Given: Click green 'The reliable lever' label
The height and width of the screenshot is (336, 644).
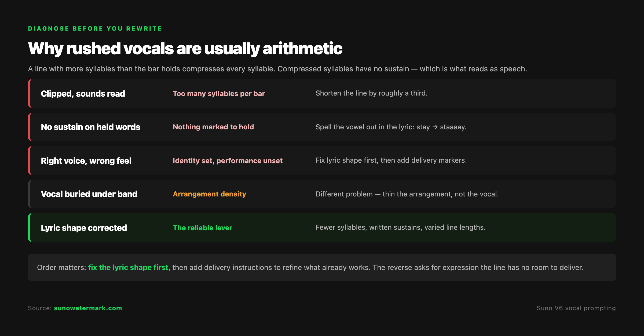Looking at the screenshot, I should click(x=202, y=228).
